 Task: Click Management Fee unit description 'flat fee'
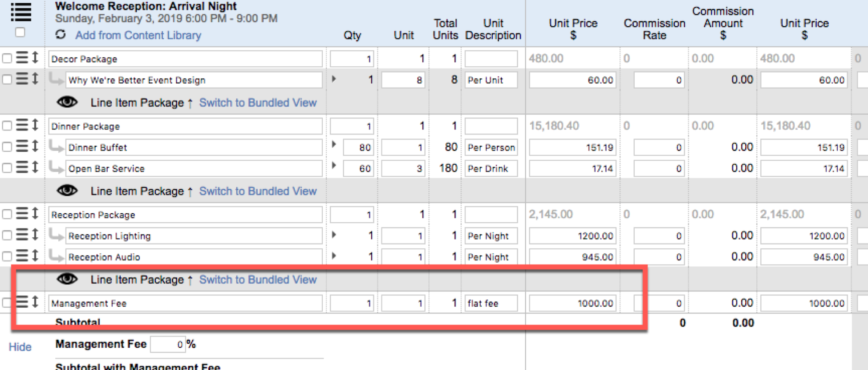click(x=491, y=303)
